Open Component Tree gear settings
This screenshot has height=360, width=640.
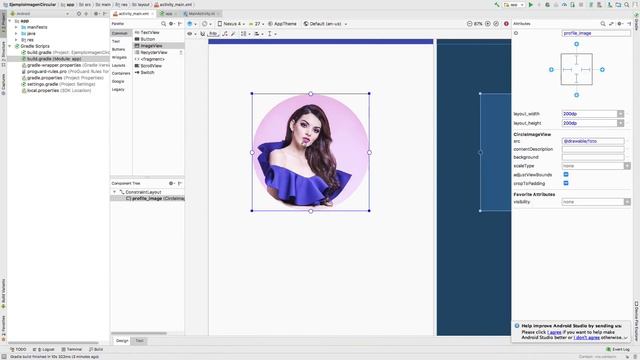click(x=171, y=183)
